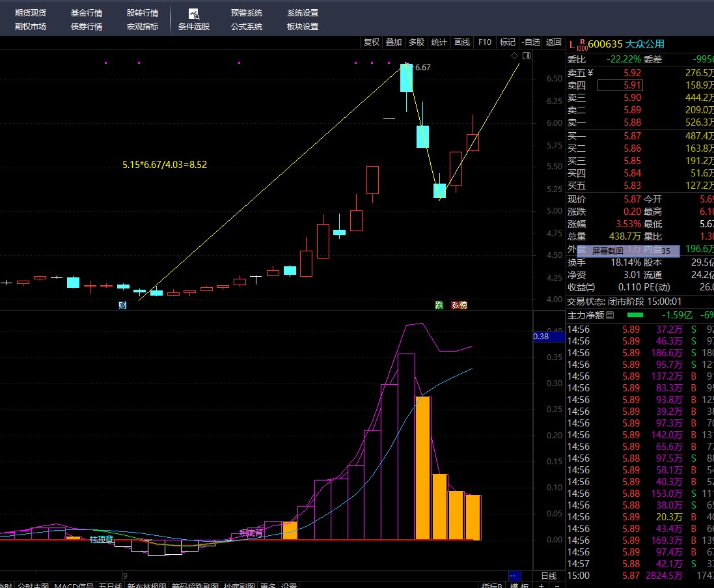Switch to the 筹码超跌副图 indicator tab
The image size is (714, 588).
click(x=195, y=585)
